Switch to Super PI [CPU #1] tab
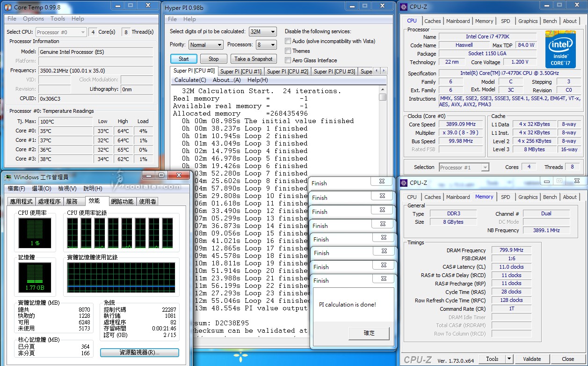Image resolution: width=588 pixels, height=366 pixels. coord(241,72)
